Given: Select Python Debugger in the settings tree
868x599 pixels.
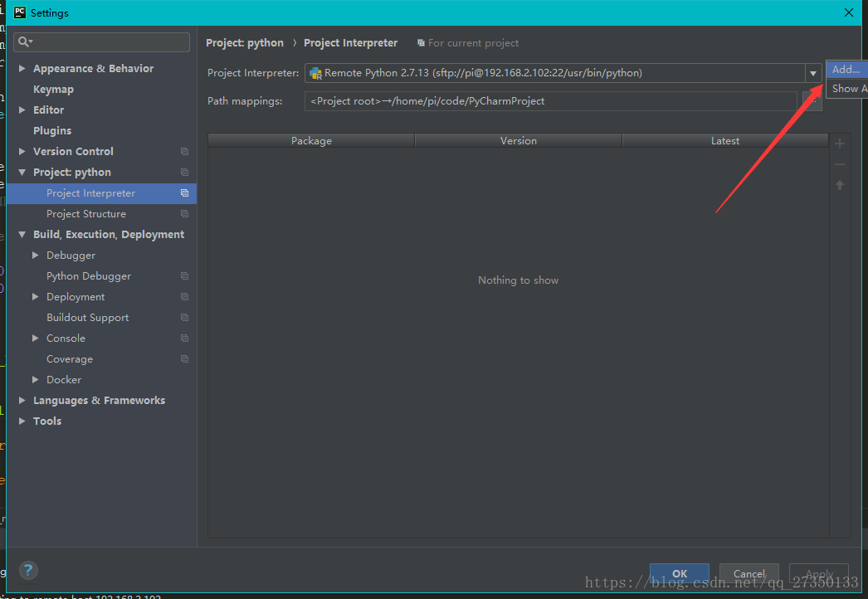Looking at the screenshot, I should click(x=89, y=275).
